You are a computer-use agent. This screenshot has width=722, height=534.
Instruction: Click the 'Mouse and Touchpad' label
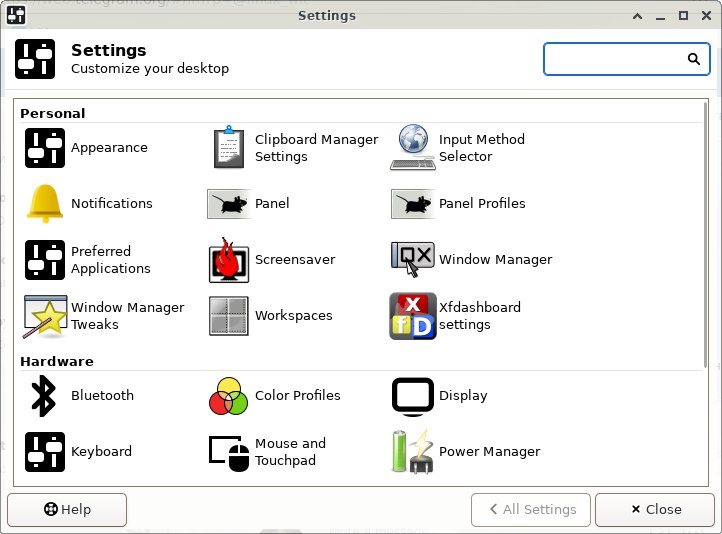pyautogui.click(x=291, y=452)
